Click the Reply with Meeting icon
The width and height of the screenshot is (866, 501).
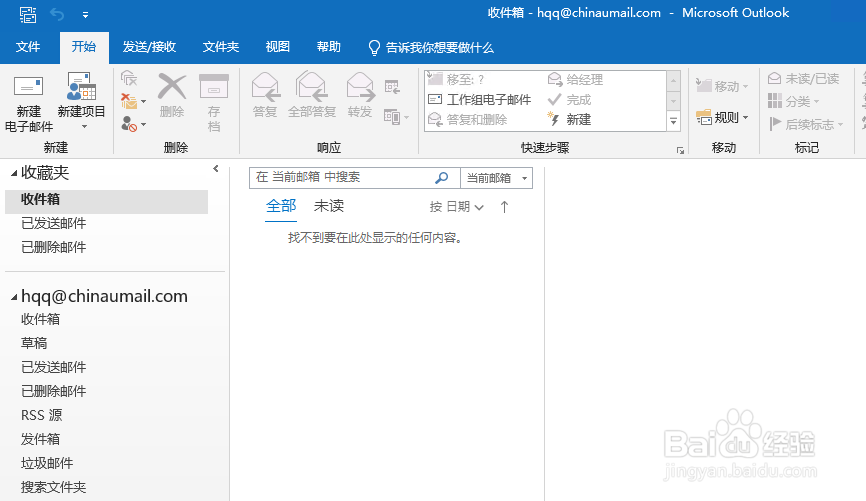392,87
